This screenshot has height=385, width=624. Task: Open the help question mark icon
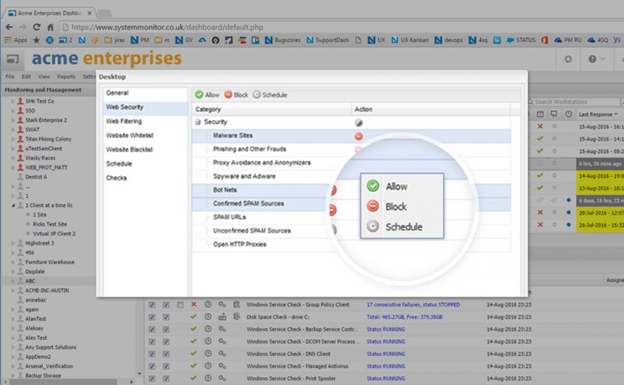click(592, 59)
